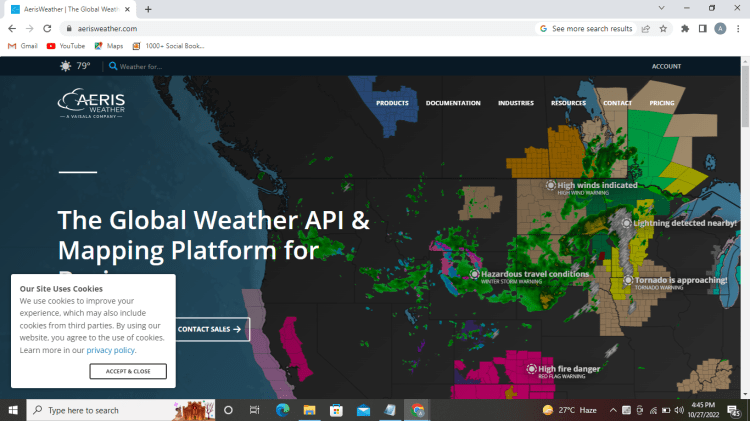Click the Weather for search field
The width and height of the screenshot is (750, 421).
tap(141, 66)
